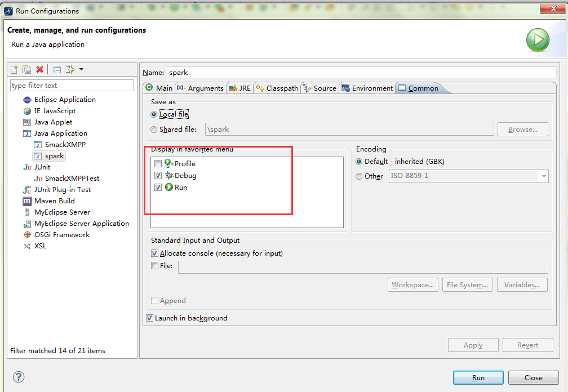This screenshot has height=392, width=568.
Task: Create a new launch configuration
Action: (x=15, y=69)
